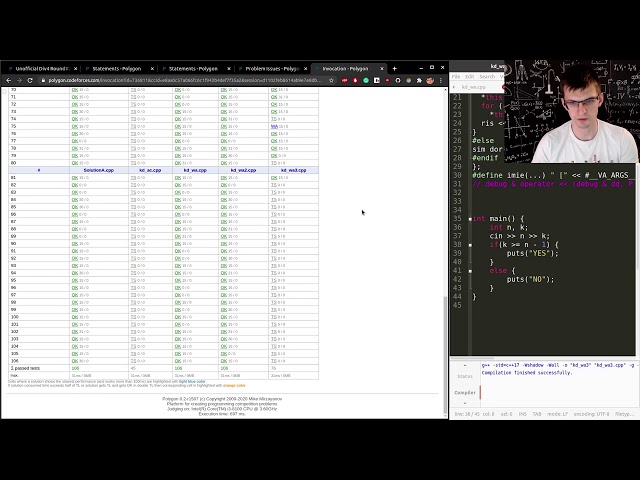Click the kd_wa2.cpp column header link
640x480 pixels.
[x=243, y=170]
